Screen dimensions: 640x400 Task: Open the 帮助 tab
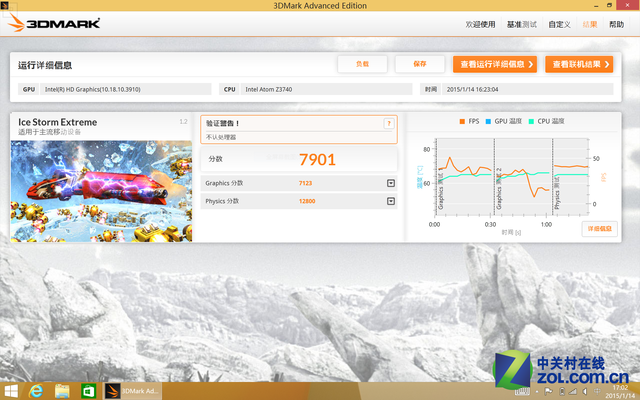(616, 24)
